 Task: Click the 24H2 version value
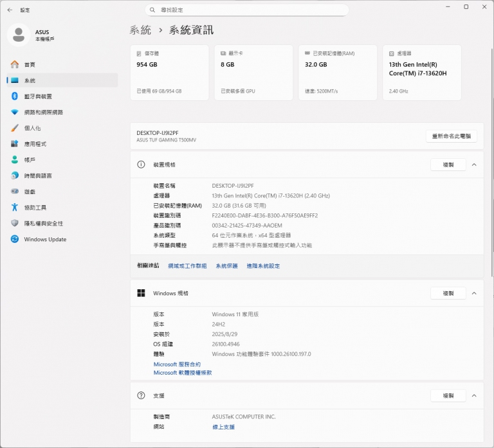click(218, 325)
